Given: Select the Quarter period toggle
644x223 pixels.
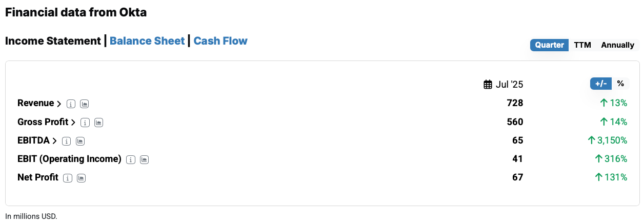Looking at the screenshot, I should tap(550, 45).
